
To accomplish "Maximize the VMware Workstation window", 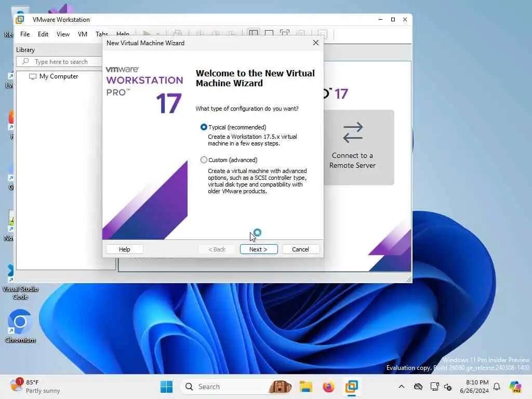I will (x=393, y=20).
